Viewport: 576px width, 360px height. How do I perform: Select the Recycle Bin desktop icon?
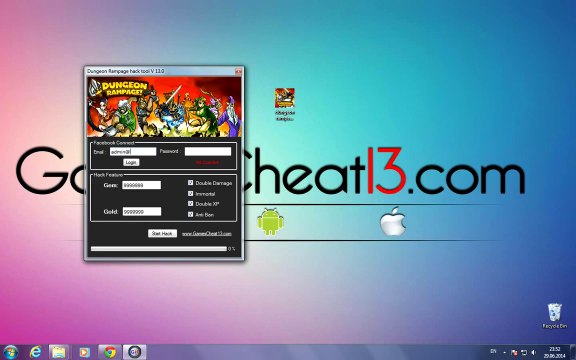coord(555,316)
